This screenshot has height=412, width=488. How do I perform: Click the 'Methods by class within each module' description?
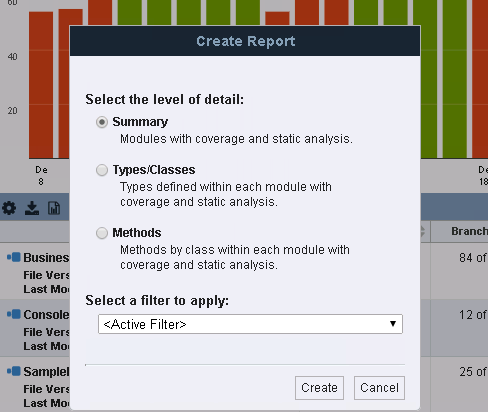click(235, 257)
